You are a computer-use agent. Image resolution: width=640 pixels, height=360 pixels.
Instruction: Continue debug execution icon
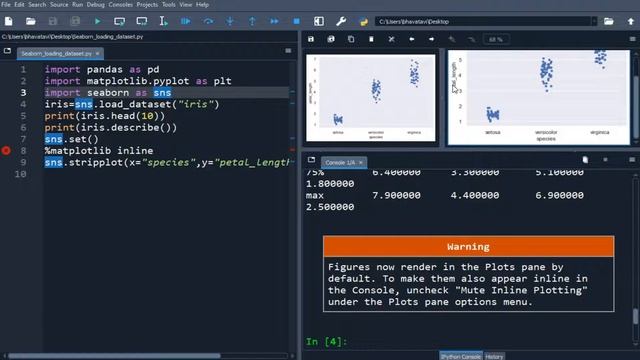(274, 21)
